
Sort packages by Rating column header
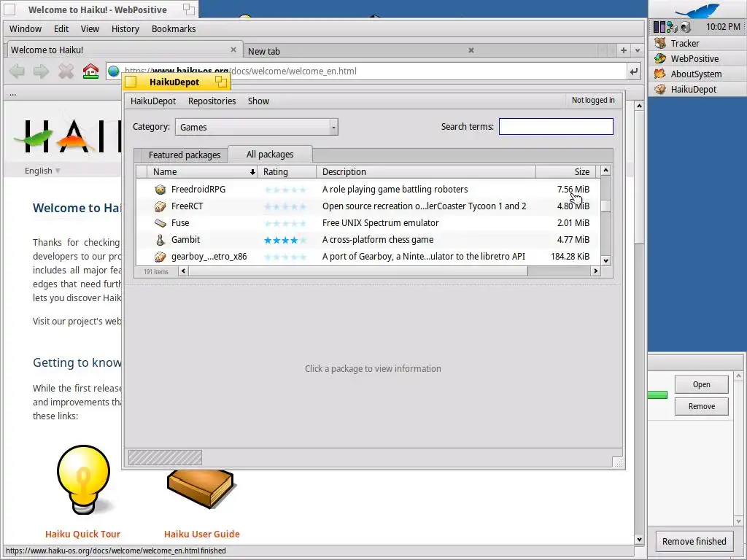tap(287, 172)
